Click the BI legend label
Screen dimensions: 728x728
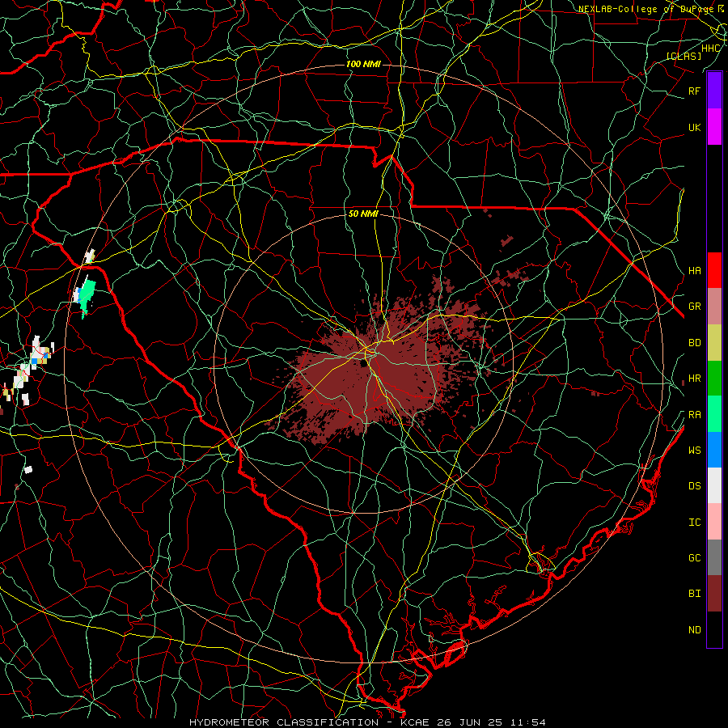click(694, 594)
